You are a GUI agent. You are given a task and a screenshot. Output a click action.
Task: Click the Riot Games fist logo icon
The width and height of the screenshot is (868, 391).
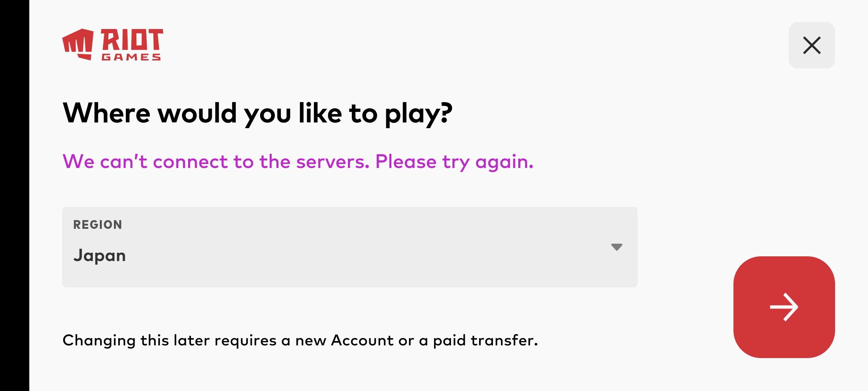coord(78,44)
